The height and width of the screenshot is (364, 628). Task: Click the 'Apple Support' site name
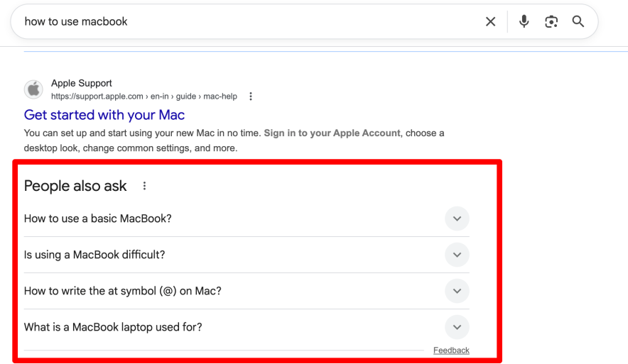82,83
